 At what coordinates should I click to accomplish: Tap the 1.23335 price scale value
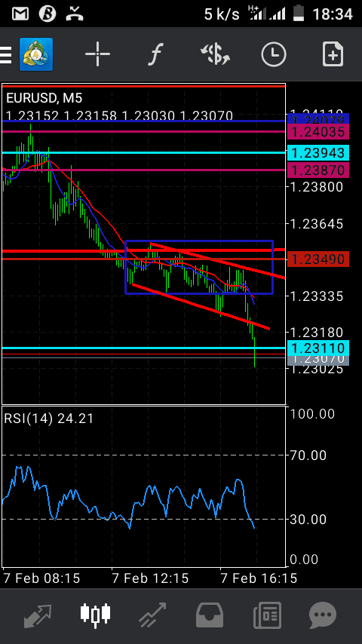[x=317, y=296]
